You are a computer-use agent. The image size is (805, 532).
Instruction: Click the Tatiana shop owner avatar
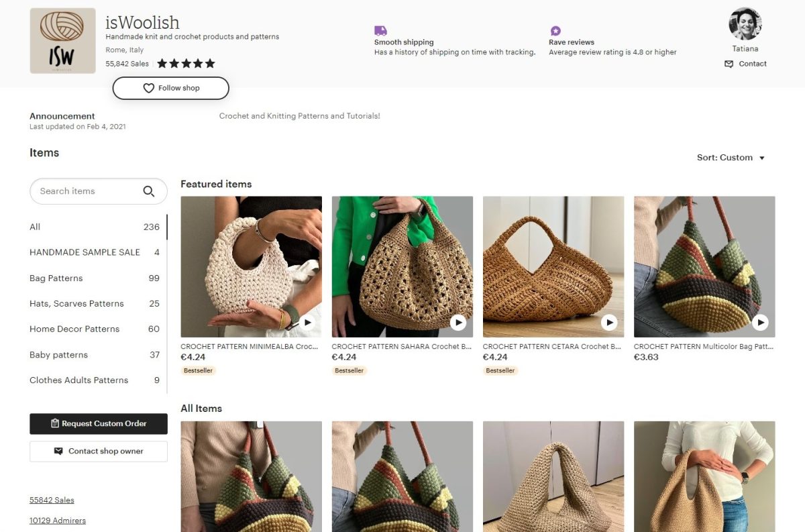745,23
